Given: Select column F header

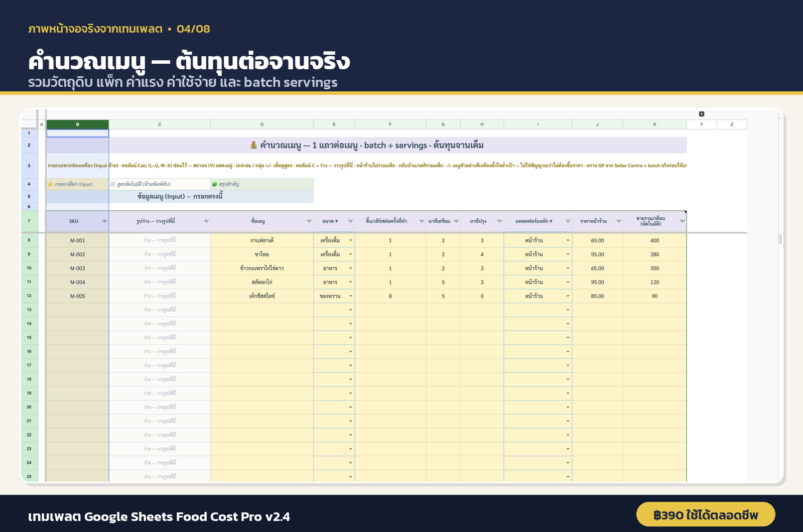Looking at the screenshot, I should [x=390, y=124].
